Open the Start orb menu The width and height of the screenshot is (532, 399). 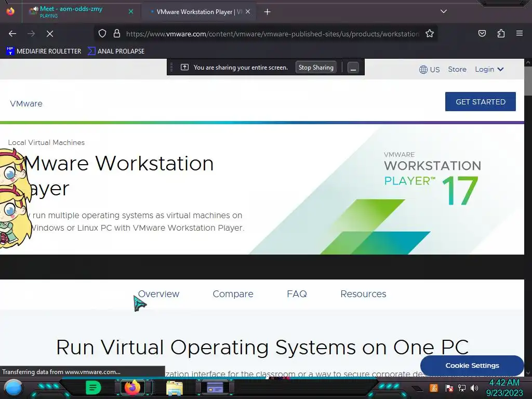pos(14,388)
